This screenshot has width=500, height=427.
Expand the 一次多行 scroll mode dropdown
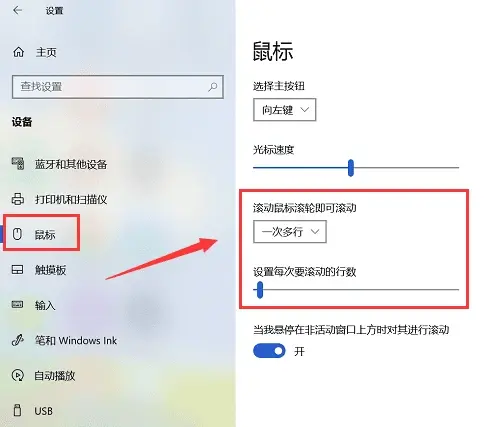click(x=290, y=232)
